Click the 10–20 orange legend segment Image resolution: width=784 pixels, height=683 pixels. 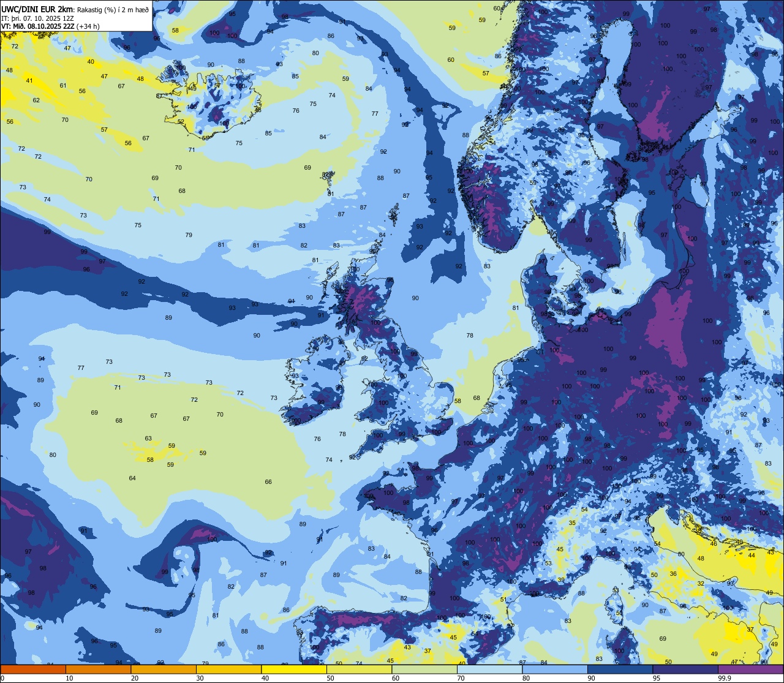pyautogui.click(x=98, y=669)
